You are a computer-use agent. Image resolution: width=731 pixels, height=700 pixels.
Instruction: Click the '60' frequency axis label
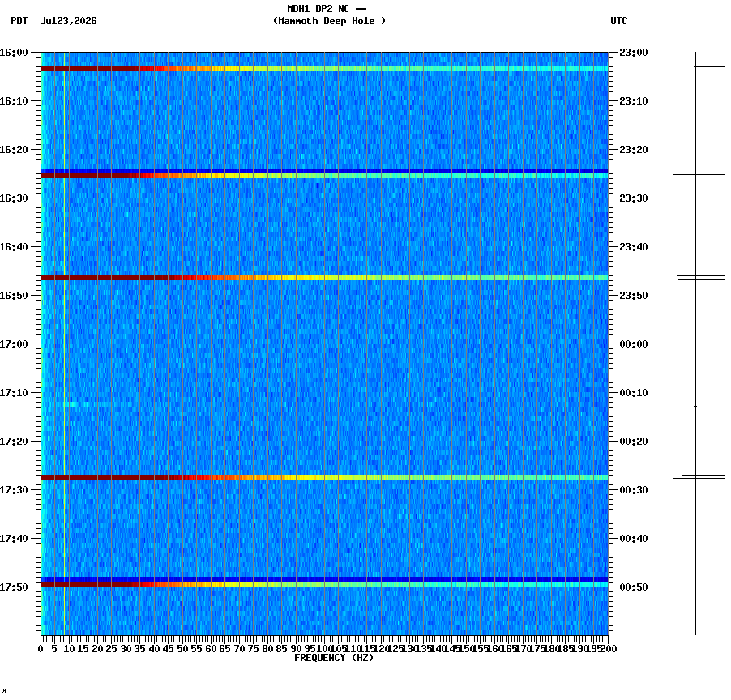pyautogui.click(x=212, y=649)
